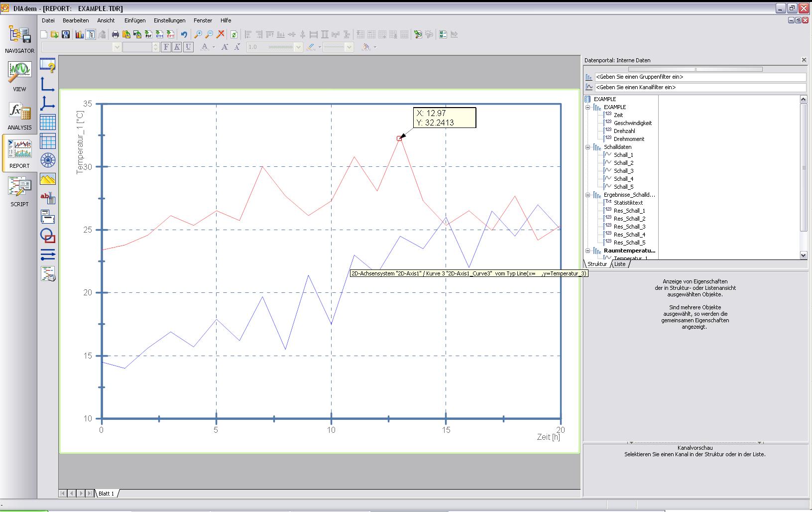The width and height of the screenshot is (812, 512).
Task: Click the zoom in magnifier icon
Action: click(198, 34)
